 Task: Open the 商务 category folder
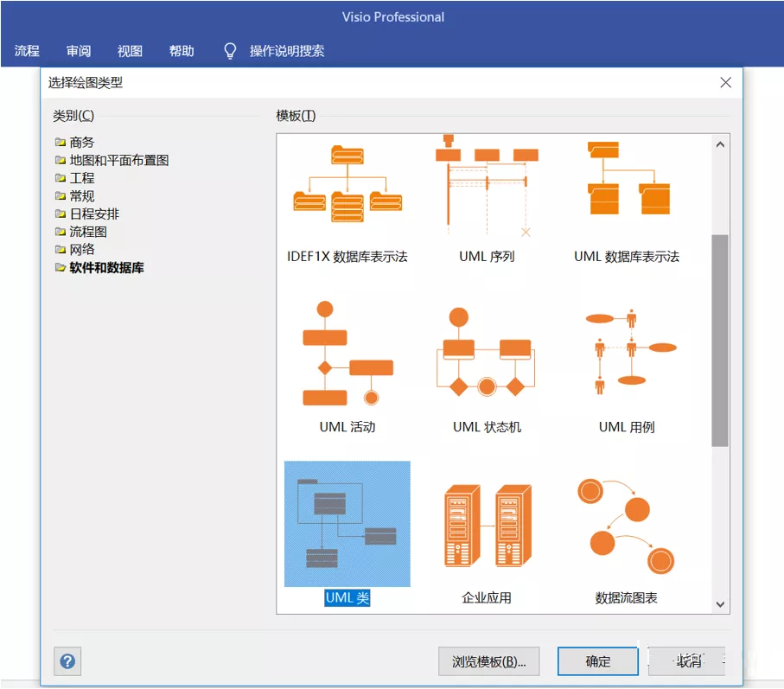(x=74, y=143)
